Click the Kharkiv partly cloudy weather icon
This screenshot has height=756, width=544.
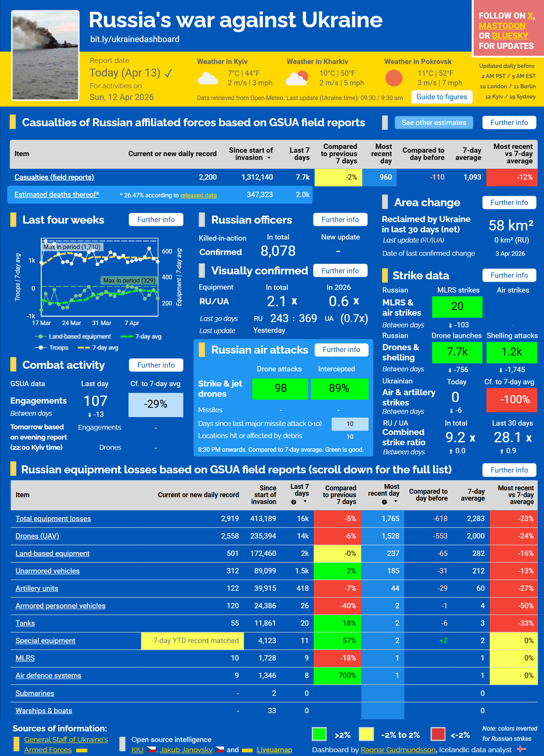297,78
